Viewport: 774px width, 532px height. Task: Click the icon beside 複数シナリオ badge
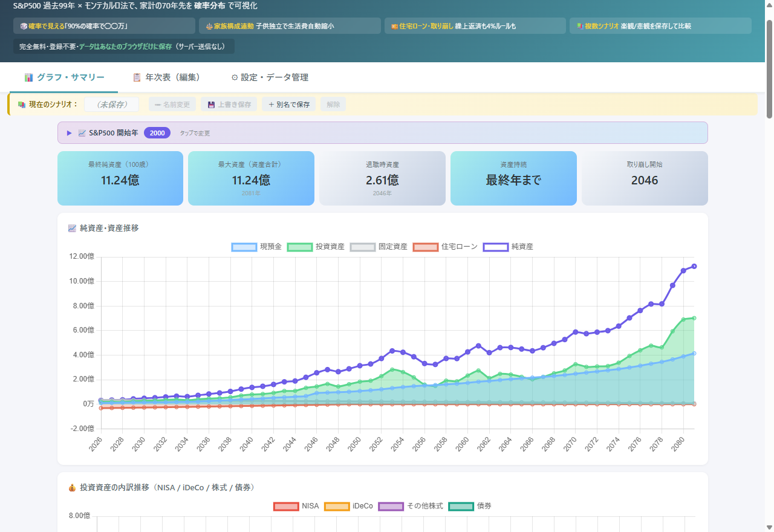[580, 27]
